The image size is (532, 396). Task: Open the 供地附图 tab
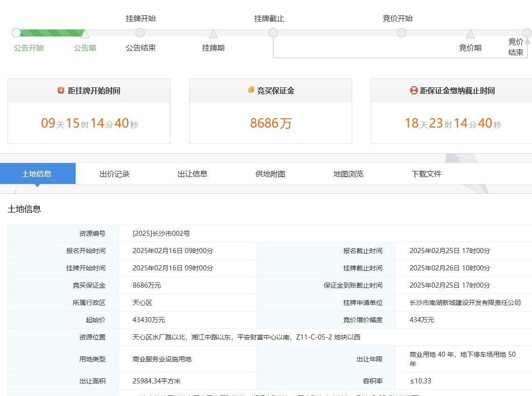coord(270,174)
